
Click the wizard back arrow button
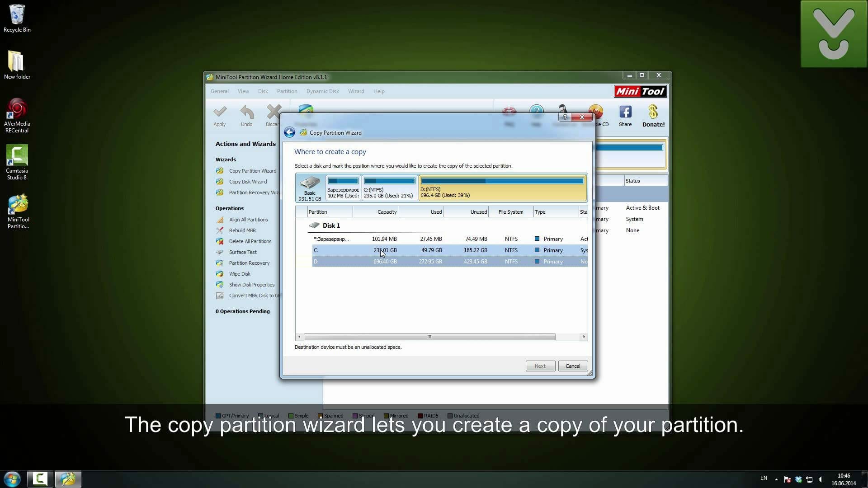tap(289, 132)
